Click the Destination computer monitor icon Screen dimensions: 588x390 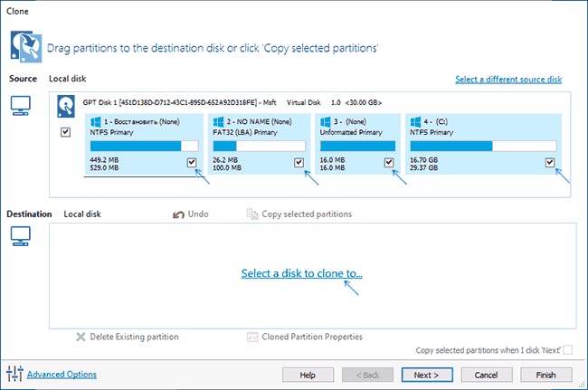click(20, 236)
